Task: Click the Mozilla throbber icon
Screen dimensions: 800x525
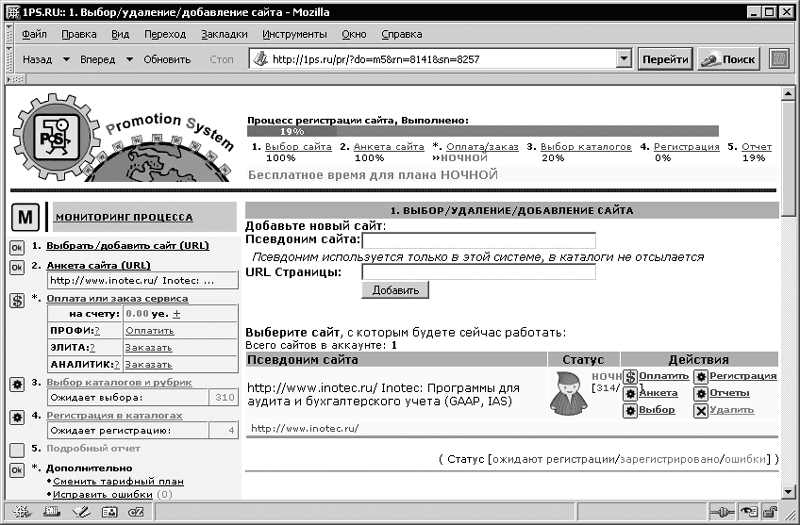Action: pos(779,59)
